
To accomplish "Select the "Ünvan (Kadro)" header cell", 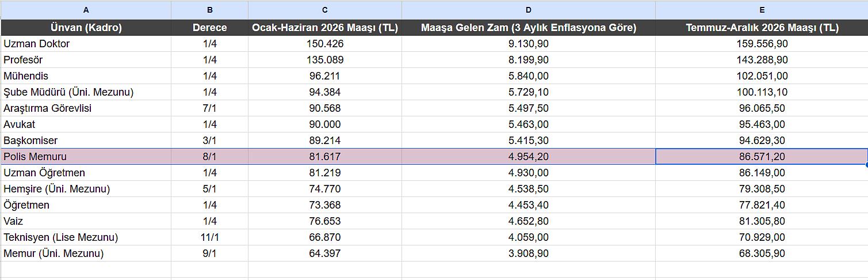I will point(86,28).
